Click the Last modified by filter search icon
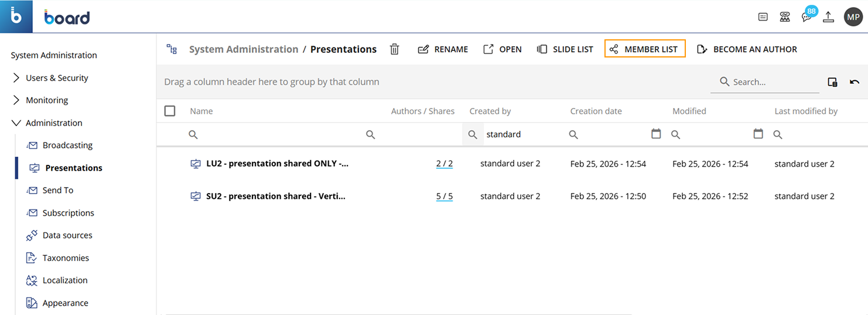The height and width of the screenshot is (315, 868). [x=778, y=134]
